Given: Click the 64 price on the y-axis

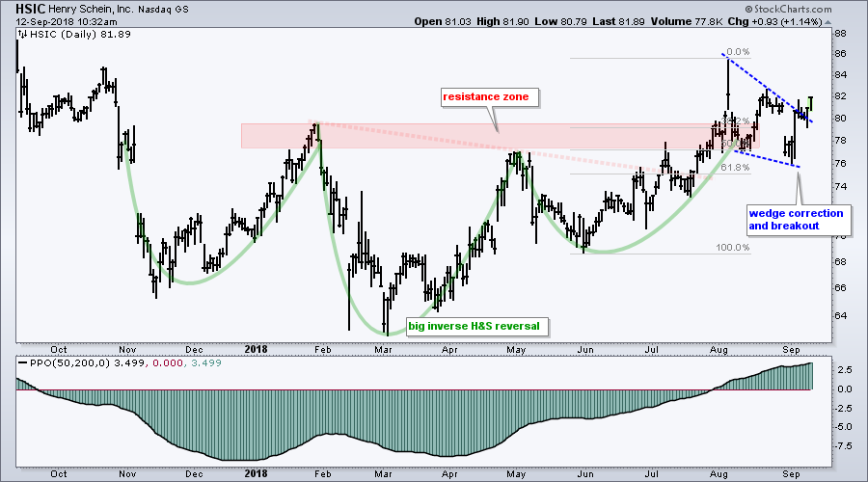Looking at the screenshot, I should (x=840, y=315).
